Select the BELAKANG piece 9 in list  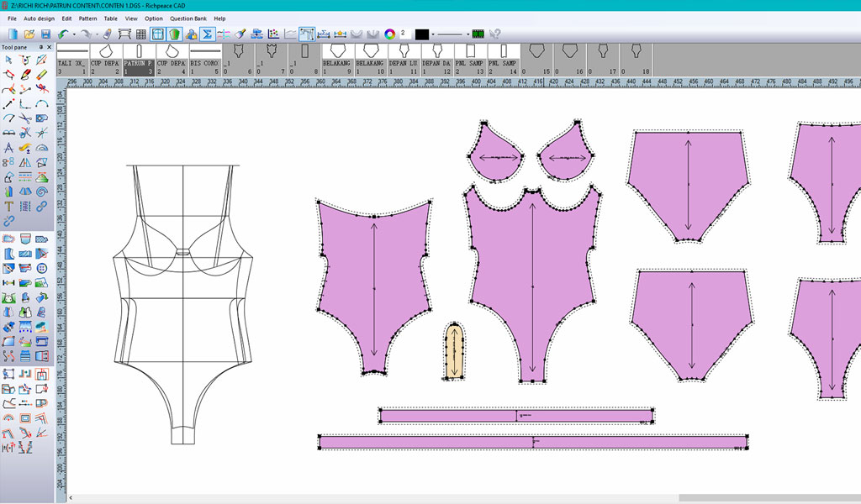click(338, 59)
